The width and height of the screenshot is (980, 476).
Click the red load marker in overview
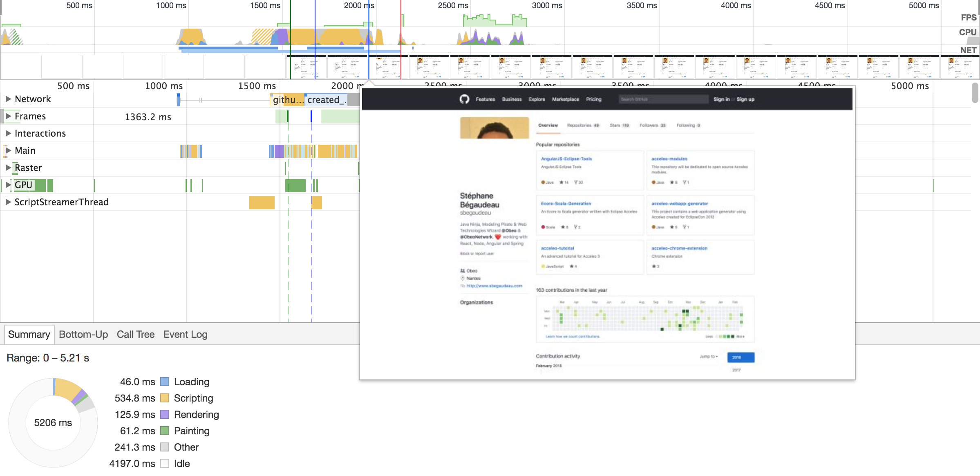pos(401,39)
